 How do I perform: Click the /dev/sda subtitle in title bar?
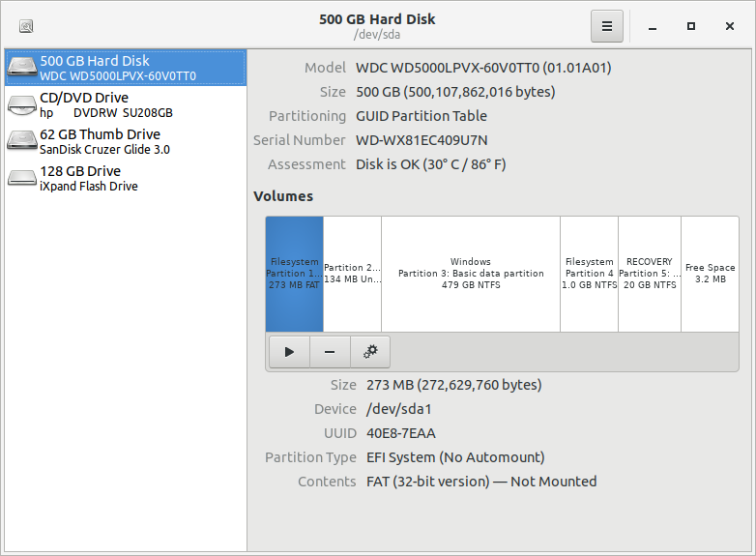(377, 35)
